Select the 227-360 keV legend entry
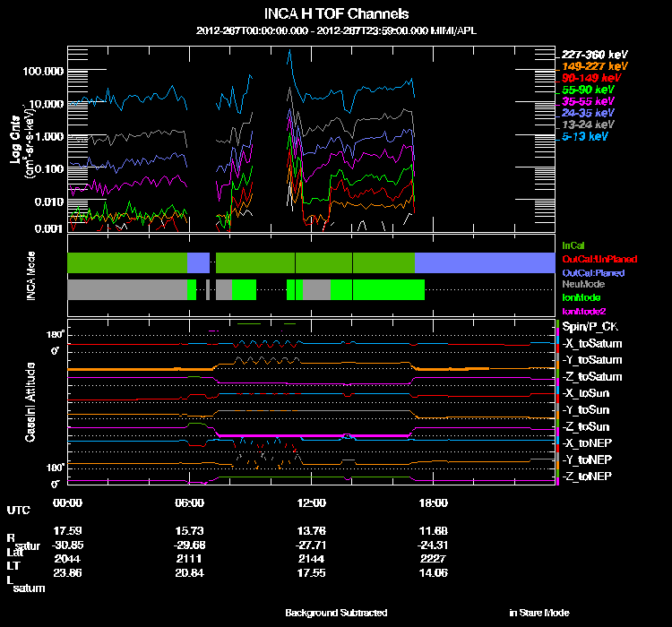This screenshot has height=627, width=672. pos(594,55)
